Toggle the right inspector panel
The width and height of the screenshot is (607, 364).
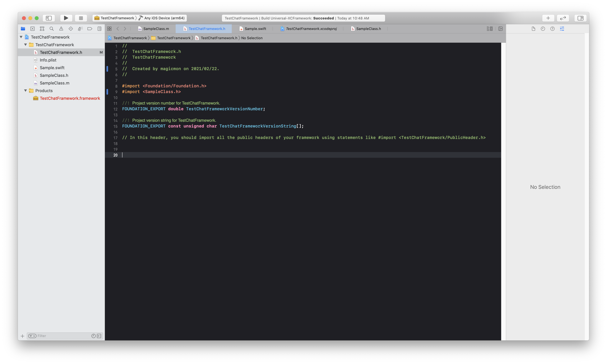580,18
